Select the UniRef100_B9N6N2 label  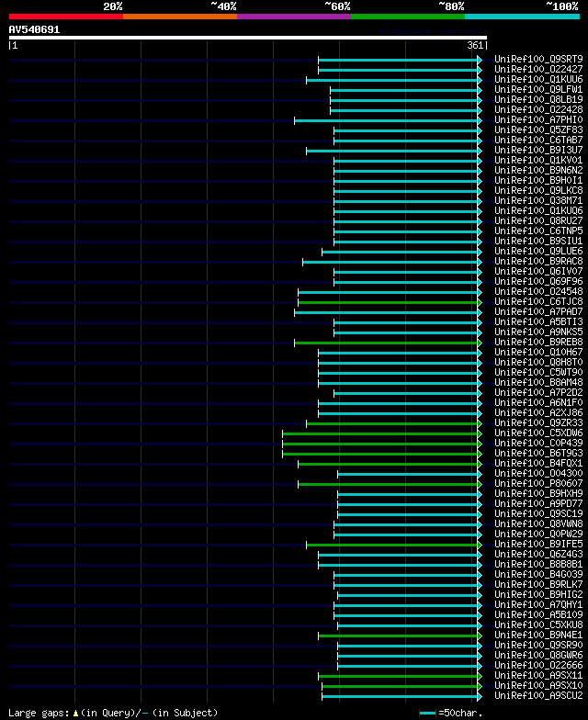coord(538,171)
